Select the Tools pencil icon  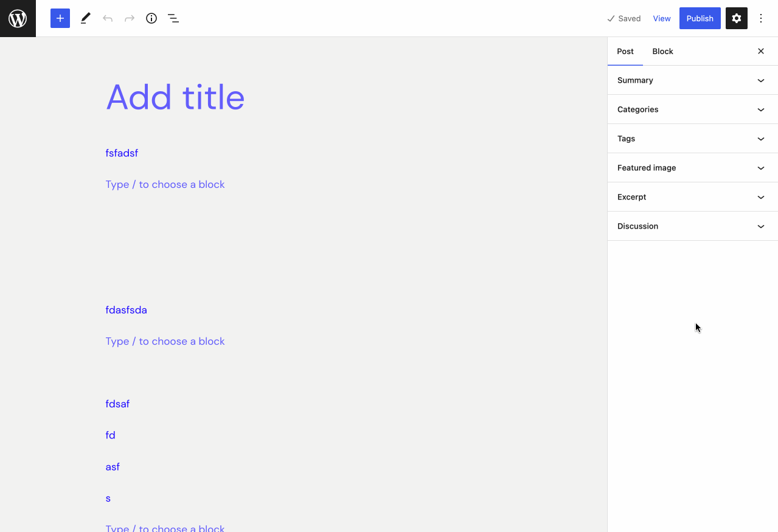point(85,18)
